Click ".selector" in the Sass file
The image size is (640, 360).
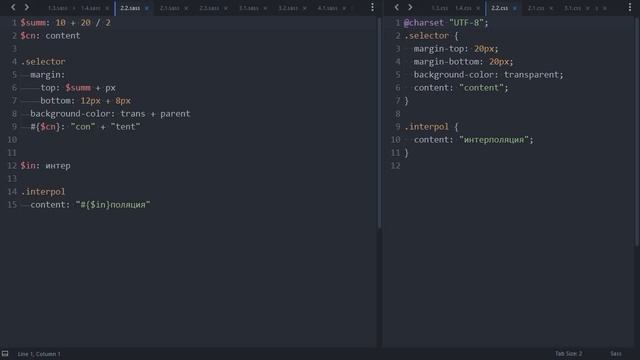[43, 62]
